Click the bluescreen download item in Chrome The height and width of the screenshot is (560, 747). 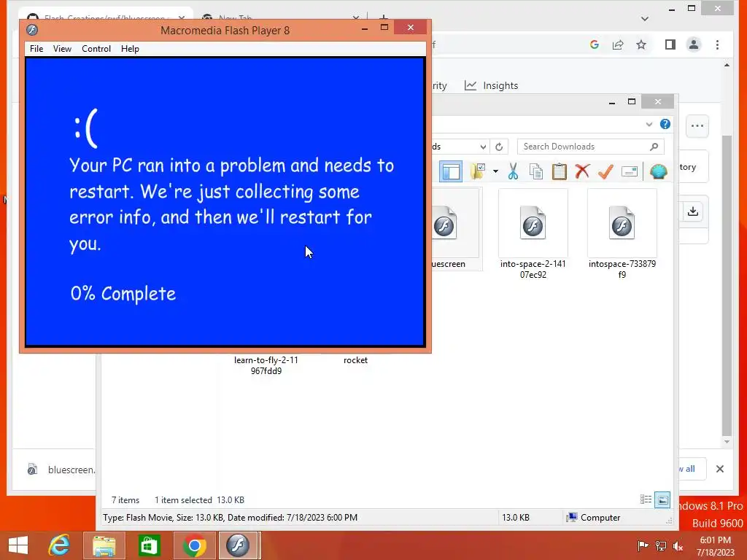point(61,470)
